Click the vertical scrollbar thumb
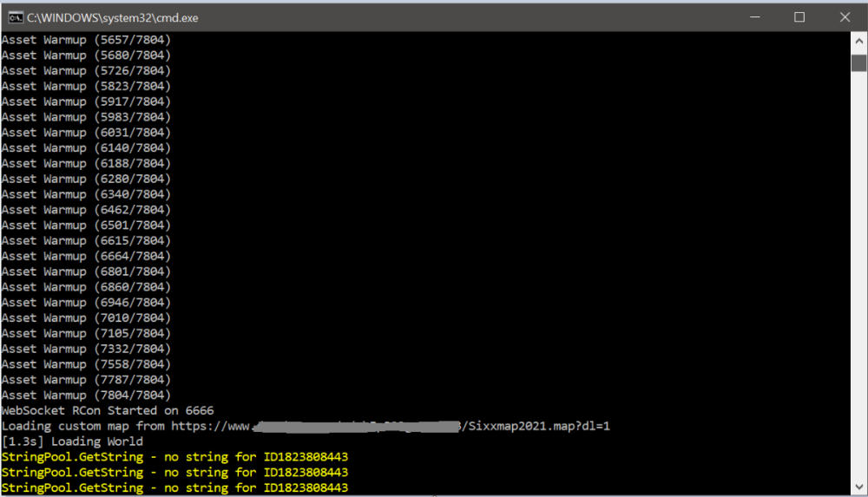Viewport: 868px width, 497px height. coord(858,62)
